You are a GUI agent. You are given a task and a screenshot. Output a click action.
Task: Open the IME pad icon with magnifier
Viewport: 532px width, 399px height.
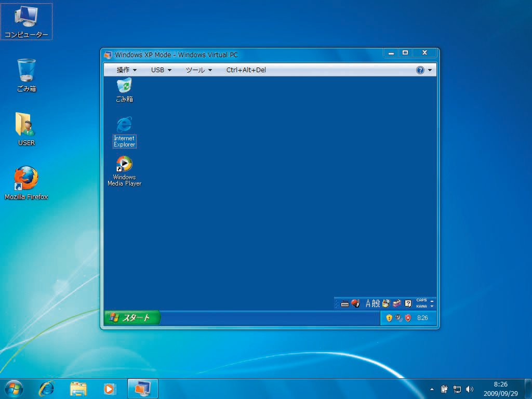[386, 303]
